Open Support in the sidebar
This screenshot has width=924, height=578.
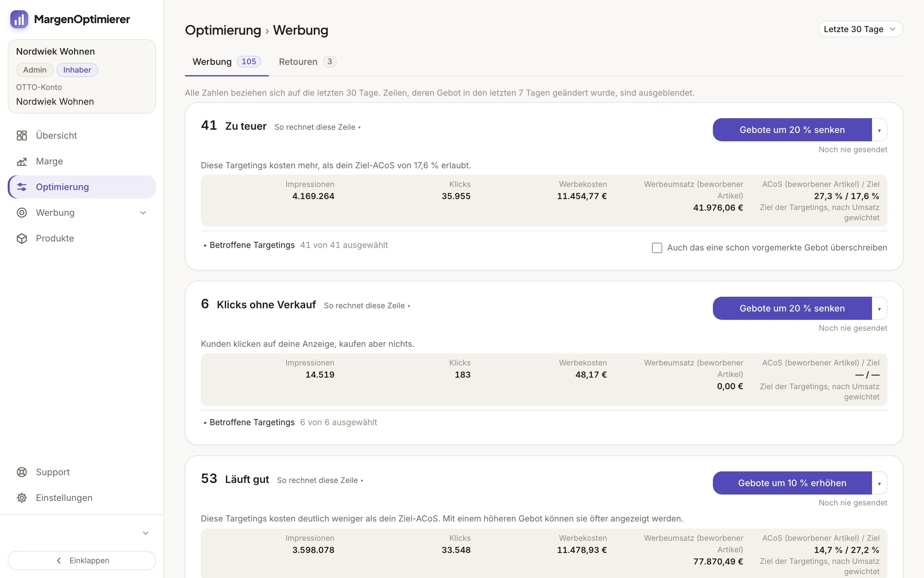click(82, 472)
